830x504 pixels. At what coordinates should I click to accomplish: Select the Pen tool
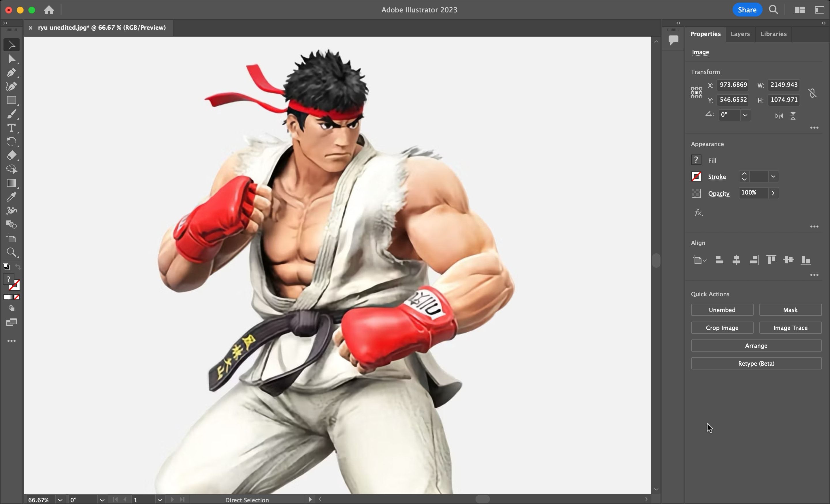pyautogui.click(x=11, y=73)
